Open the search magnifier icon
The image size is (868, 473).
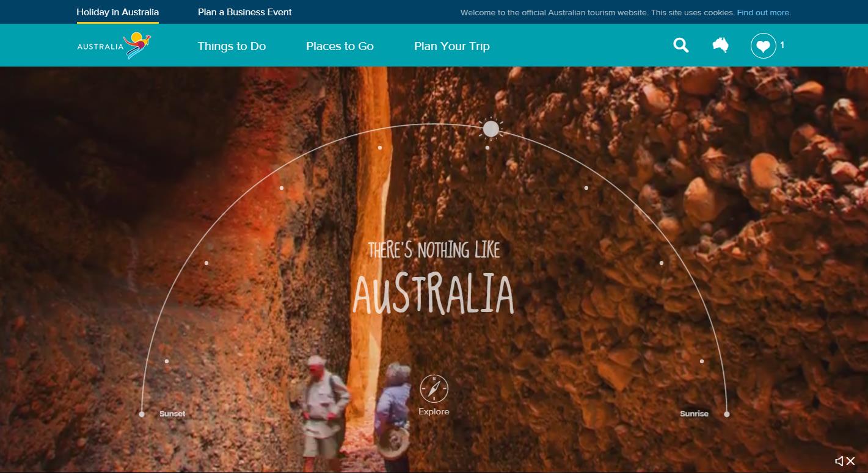coord(681,45)
